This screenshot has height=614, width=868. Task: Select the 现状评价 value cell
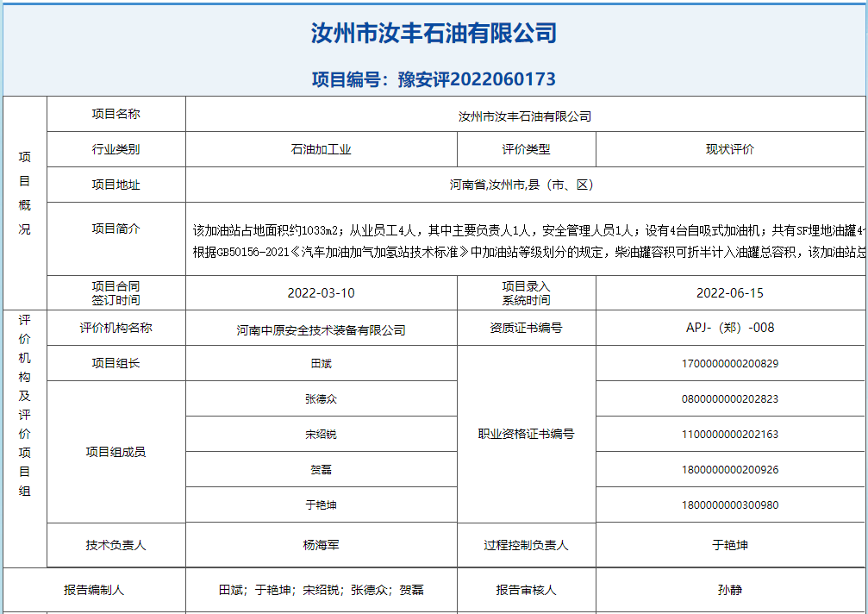tap(730, 149)
